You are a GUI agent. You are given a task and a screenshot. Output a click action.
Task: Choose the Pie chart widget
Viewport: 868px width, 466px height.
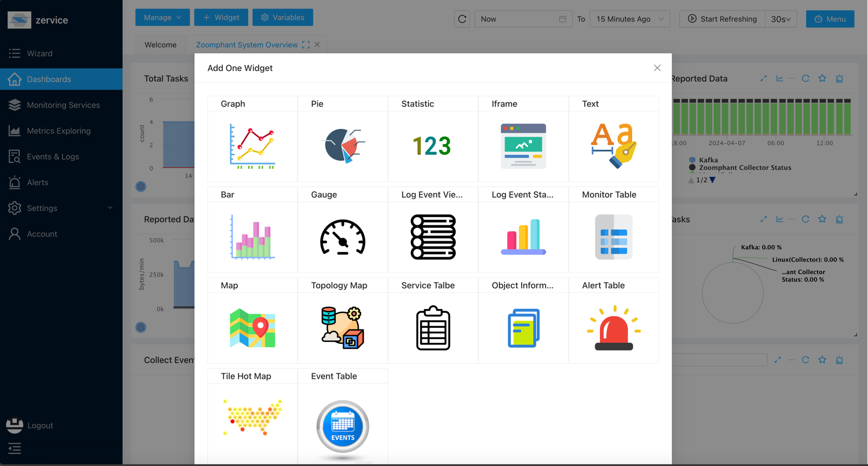point(343,146)
